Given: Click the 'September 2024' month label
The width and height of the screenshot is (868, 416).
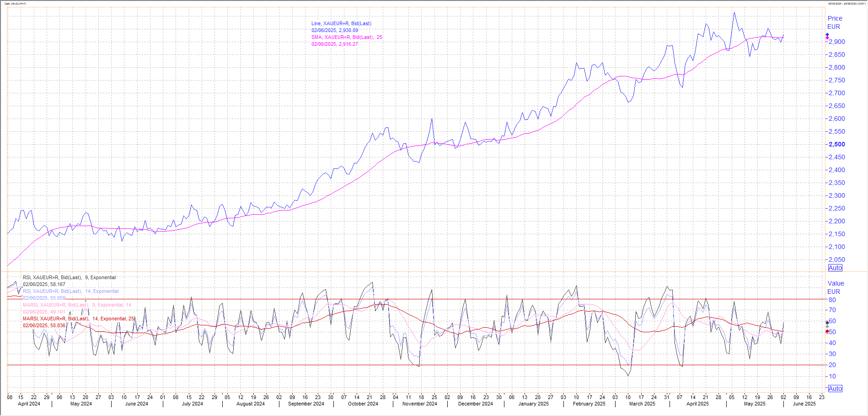Looking at the screenshot, I should point(306,404).
